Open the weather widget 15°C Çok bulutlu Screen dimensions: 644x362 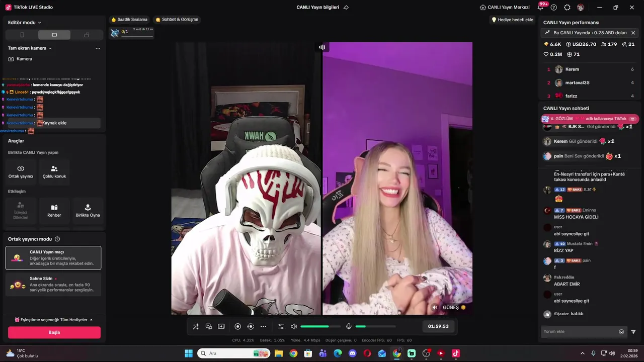pos(22,353)
